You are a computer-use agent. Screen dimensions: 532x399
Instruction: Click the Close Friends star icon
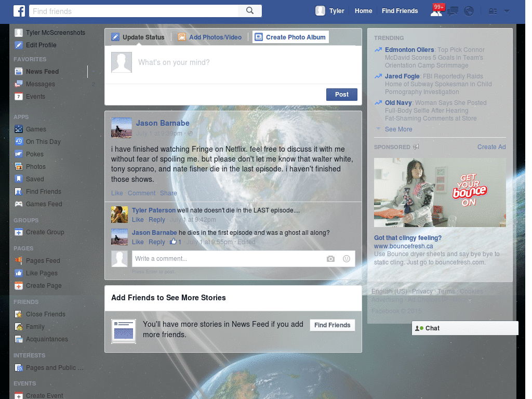click(x=19, y=314)
